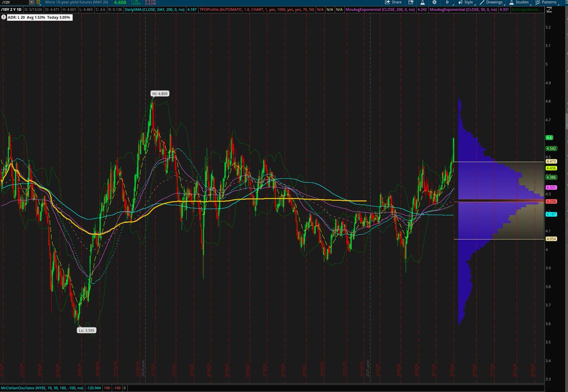The height and width of the screenshot is (392, 568).
Task: Click the 4.054 value-area low price tag
Action: click(550, 239)
